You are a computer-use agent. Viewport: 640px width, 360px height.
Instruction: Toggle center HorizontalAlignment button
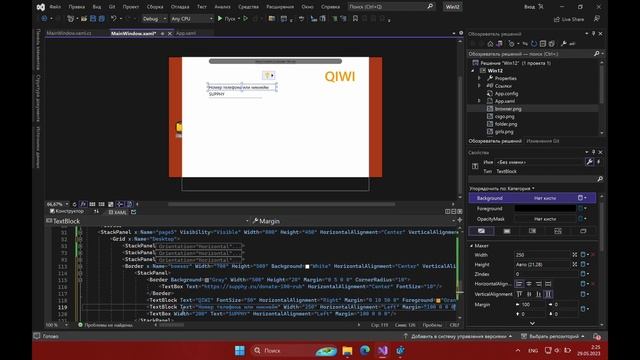click(529, 284)
